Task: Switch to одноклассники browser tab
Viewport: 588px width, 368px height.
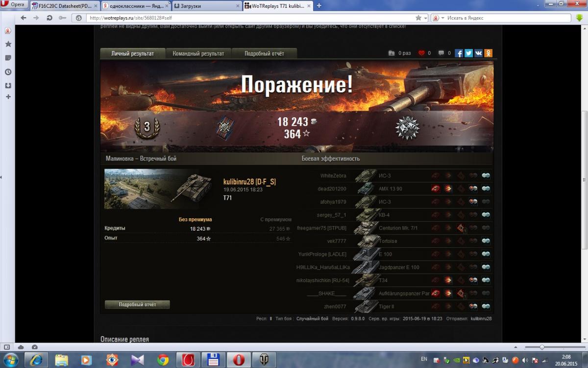Action: pos(136,6)
